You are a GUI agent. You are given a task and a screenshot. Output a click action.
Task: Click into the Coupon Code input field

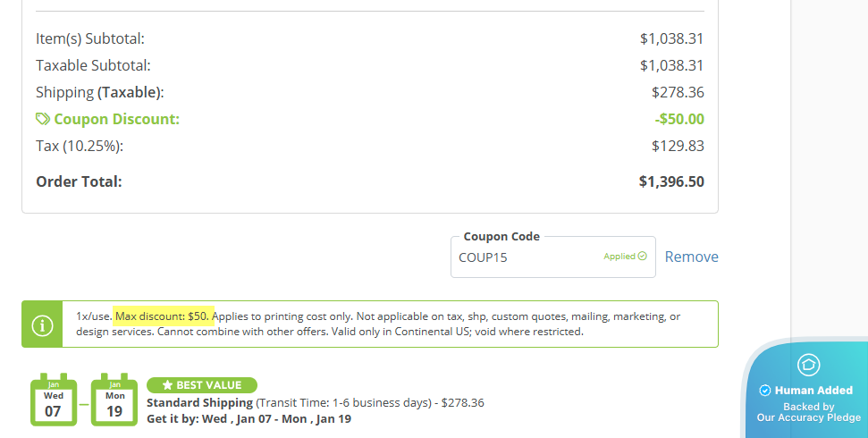[x=527, y=257]
